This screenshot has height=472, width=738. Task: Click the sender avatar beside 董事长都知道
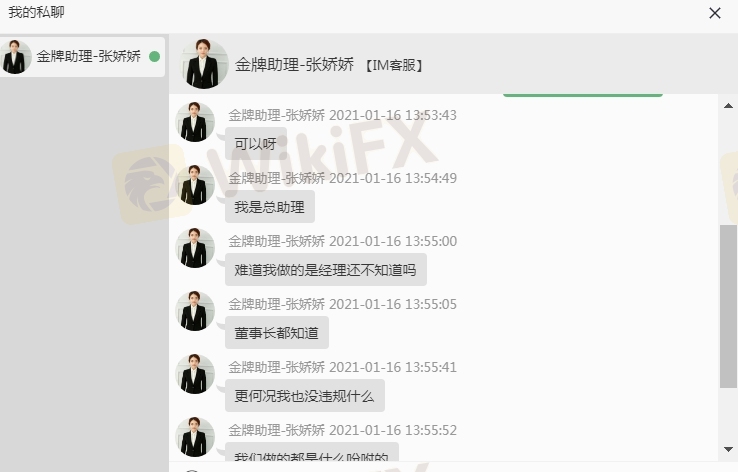coord(195,311)
